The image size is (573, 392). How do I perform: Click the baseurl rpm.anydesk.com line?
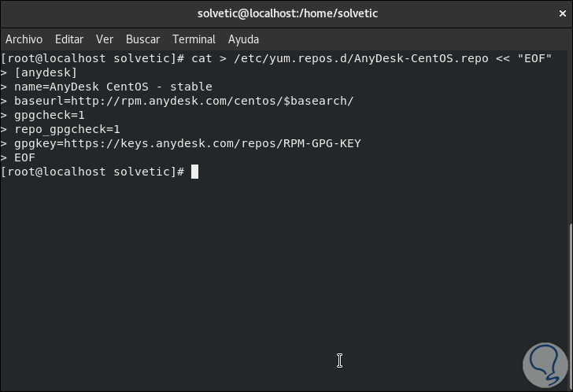click(x=183, y=101)
